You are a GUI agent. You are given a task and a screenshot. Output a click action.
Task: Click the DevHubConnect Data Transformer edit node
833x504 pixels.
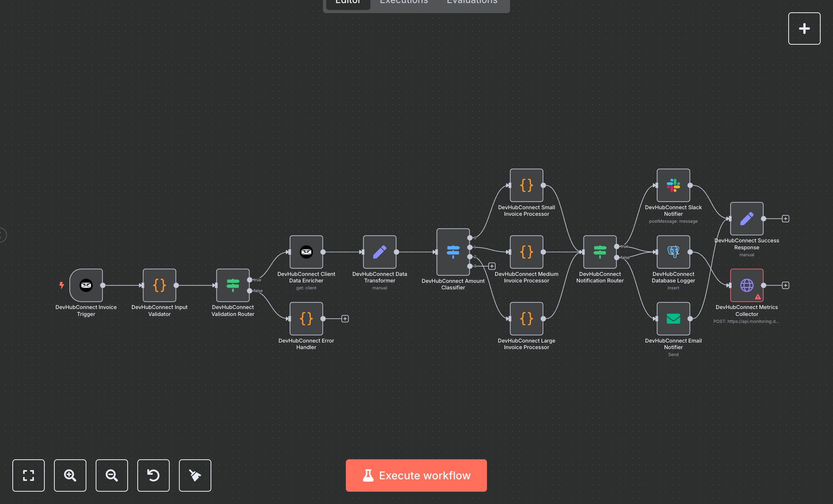pyautogui.click(x=379, y=252)
